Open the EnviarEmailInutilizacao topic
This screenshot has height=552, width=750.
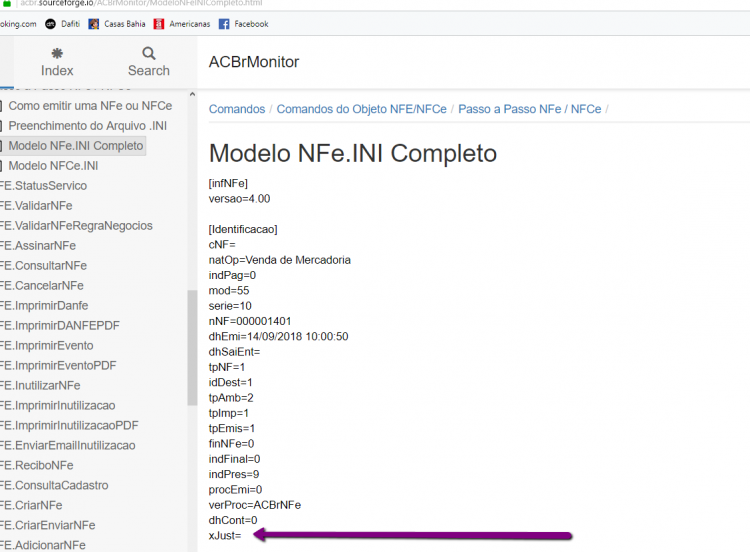click(67, 445)
